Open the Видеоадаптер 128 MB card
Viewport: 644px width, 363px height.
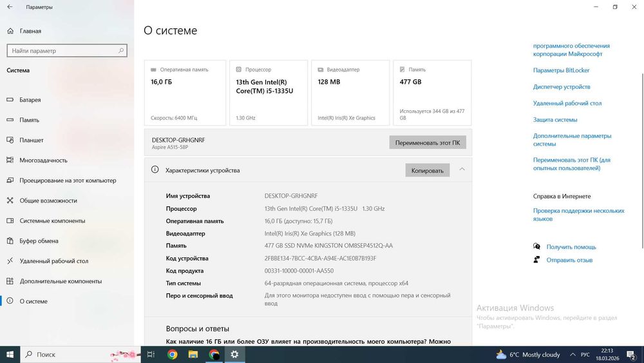coord(350,93)
